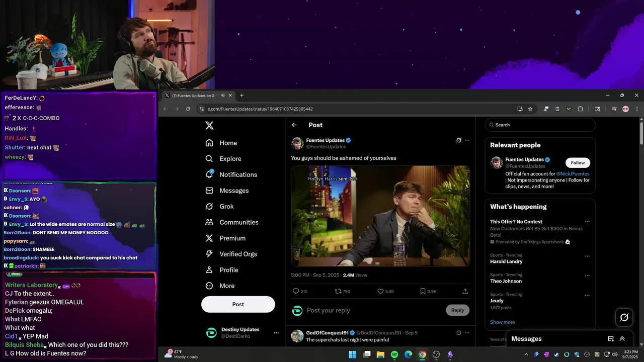Open the Chrome profile avatar
Image resolution: width=644 pixels, height=362 pixels.
click(625, 109)
